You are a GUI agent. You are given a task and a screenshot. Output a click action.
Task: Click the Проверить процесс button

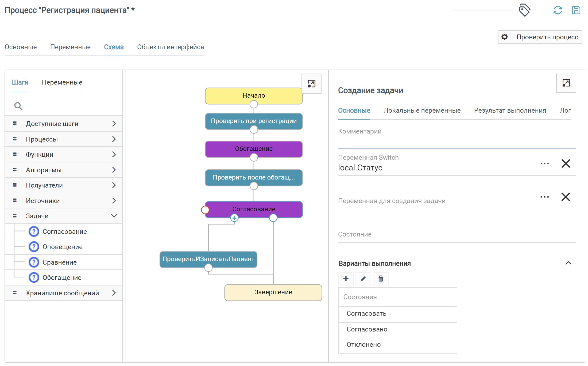540,37
